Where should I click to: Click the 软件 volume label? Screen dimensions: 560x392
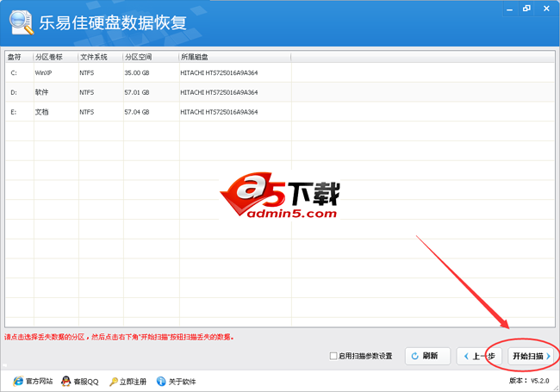[x=41, y=92]
